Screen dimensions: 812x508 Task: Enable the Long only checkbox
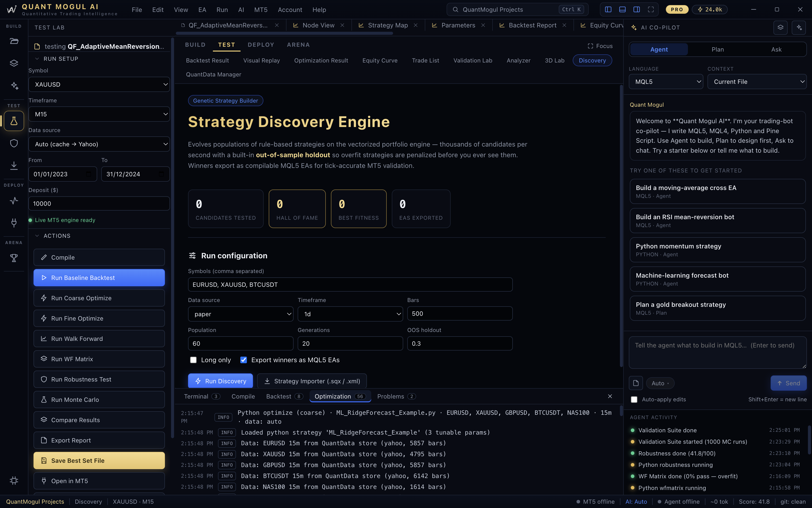(193, 360)
